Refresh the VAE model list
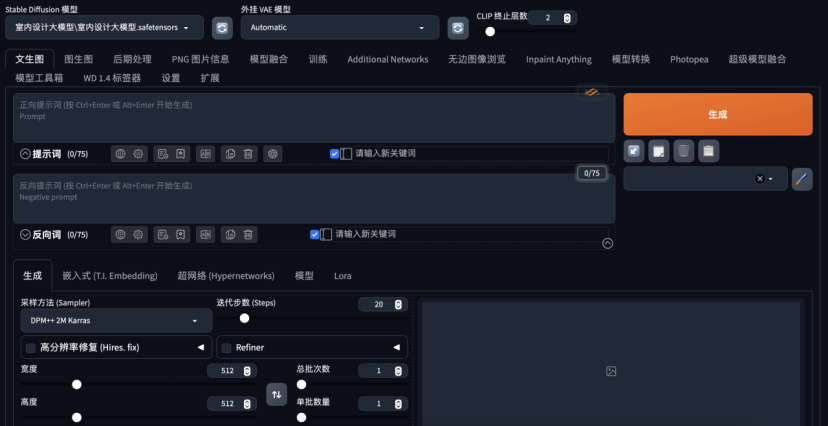This screenshot has width=828, height=426. 458,28
